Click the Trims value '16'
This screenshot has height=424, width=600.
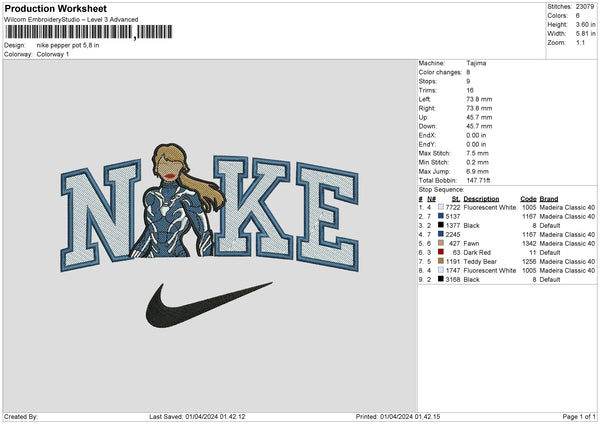tap(470, 90)
